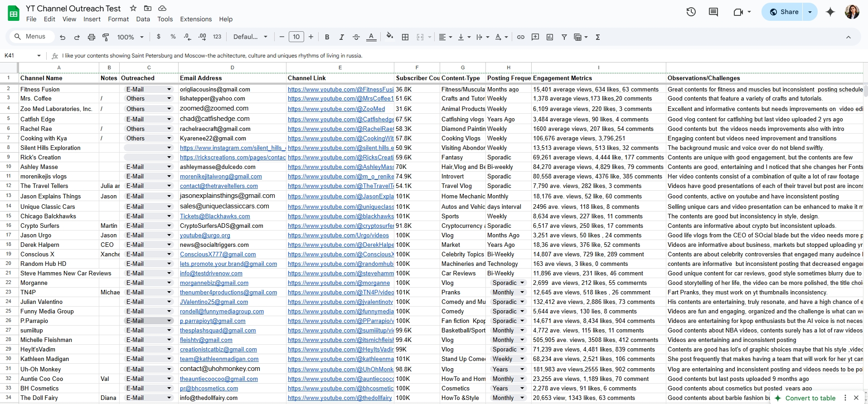Open Gemini sparkle icon
This screenshot has width=868, height=404.
[830, 12]
